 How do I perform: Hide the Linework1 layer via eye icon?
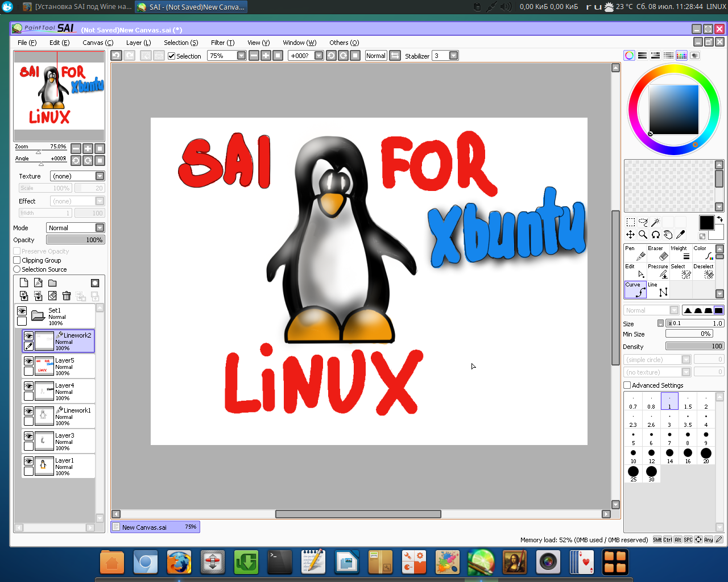[28, 411]
